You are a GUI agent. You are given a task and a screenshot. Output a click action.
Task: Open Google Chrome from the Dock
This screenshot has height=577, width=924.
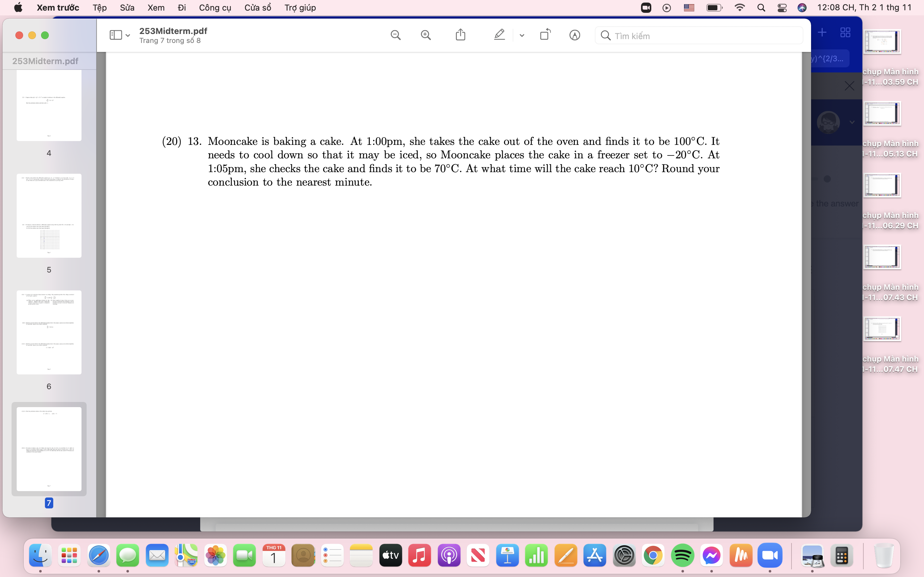click(653, 556)
